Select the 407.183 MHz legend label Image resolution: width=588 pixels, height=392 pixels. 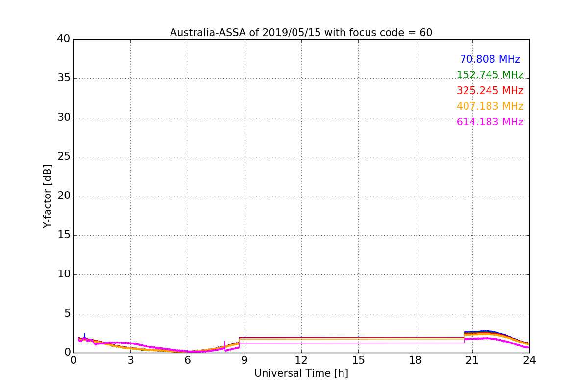click(490, 106)
